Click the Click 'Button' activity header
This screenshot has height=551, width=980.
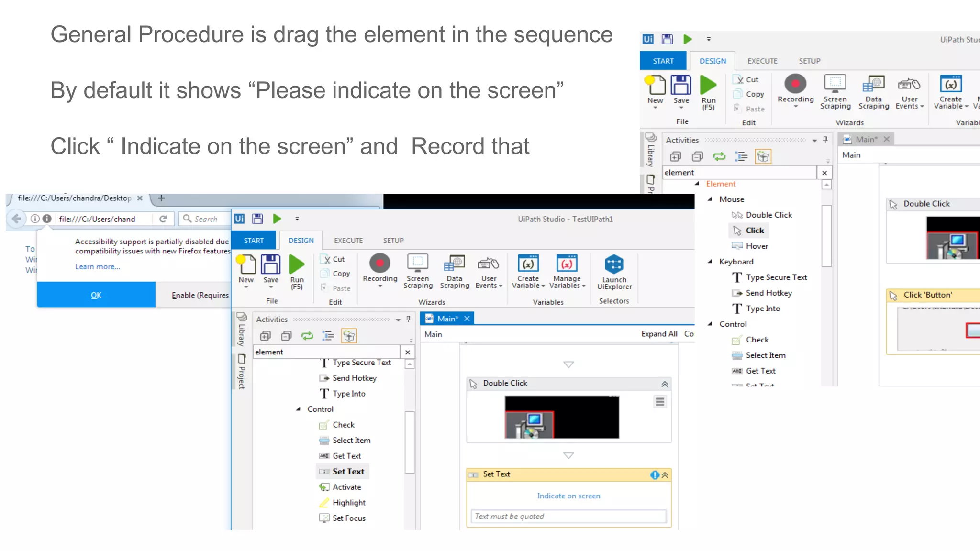[x=933, y=295]
